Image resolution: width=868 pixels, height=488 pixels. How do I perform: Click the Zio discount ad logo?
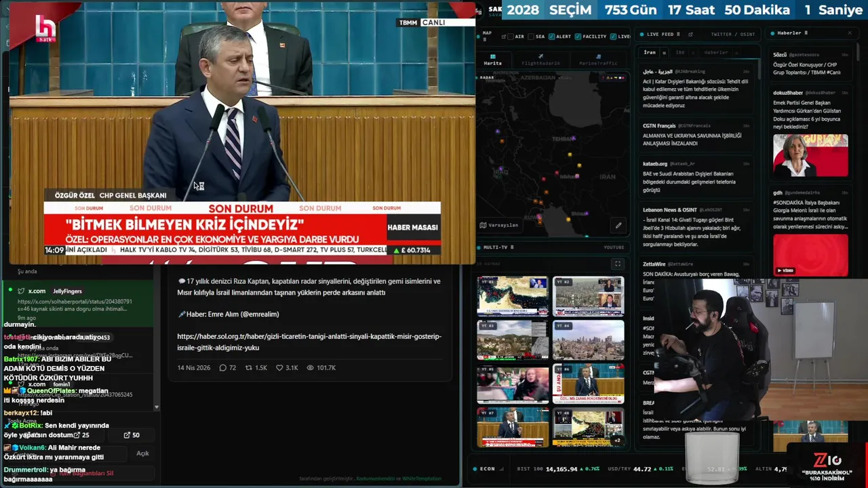(x=827, y=460)
